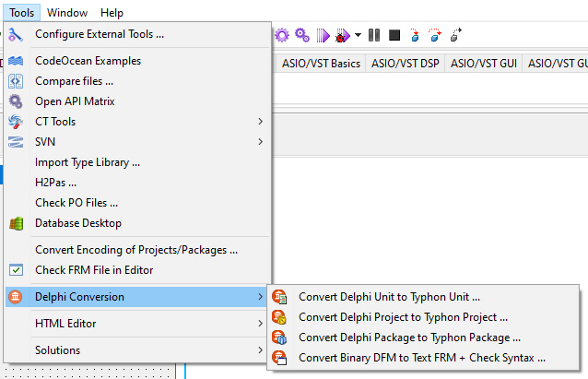The width and height of the screenshot is (588, 379).
Task: Expand the HTML Editor submenu arrow
Action: [x=260, y=324]
